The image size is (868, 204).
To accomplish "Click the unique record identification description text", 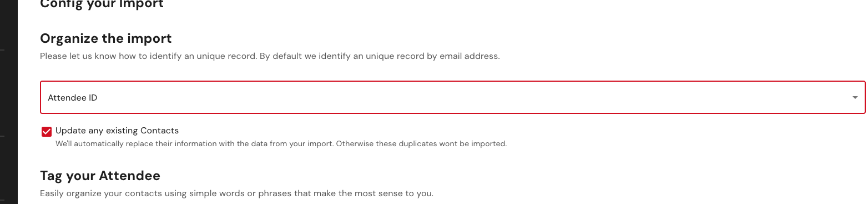I will (x=270, y=56).
